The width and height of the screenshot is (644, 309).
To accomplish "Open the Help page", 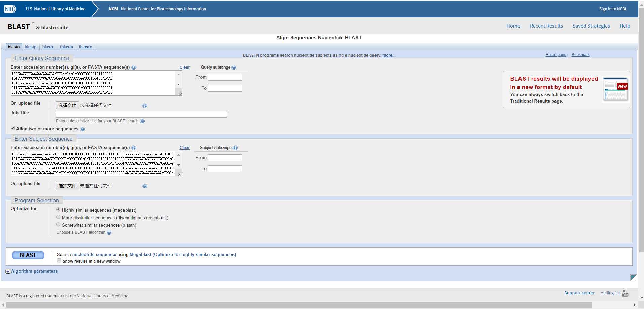I will [x=625, y=26].
